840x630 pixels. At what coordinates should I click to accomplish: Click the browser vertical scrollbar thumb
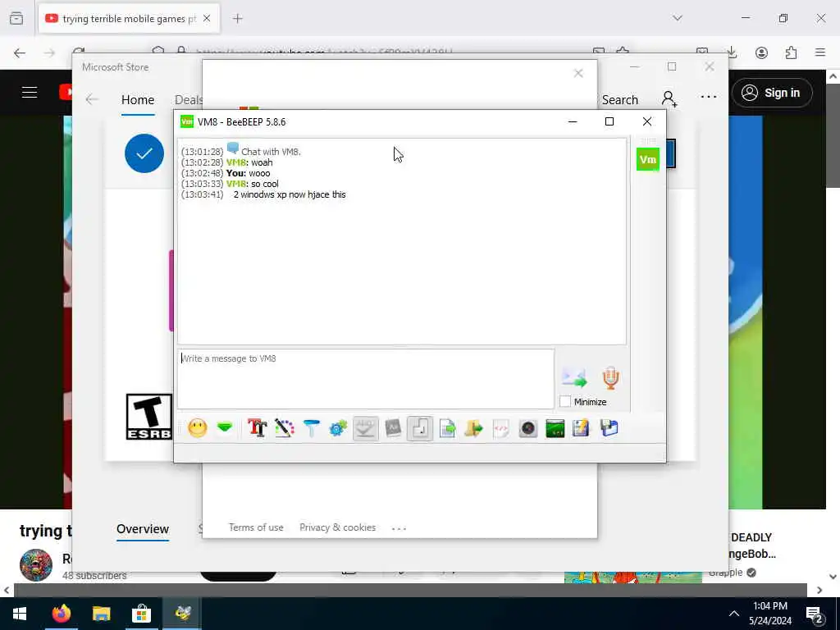pyautogui.click(x=833, y=135)
